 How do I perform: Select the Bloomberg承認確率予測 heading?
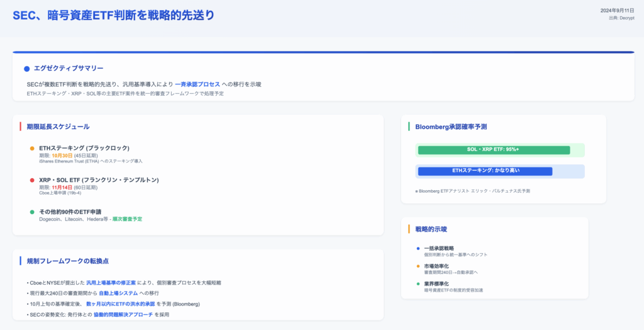[x=451, y=127]
